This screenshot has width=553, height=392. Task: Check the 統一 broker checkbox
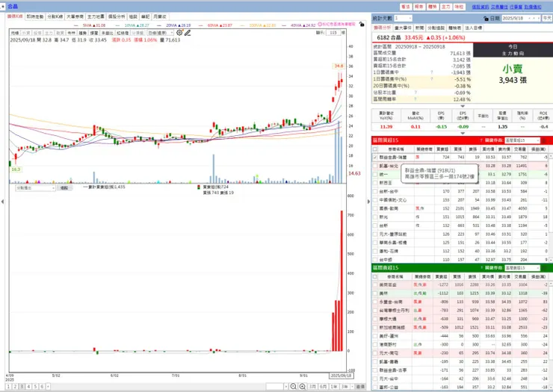click(375, 175)
